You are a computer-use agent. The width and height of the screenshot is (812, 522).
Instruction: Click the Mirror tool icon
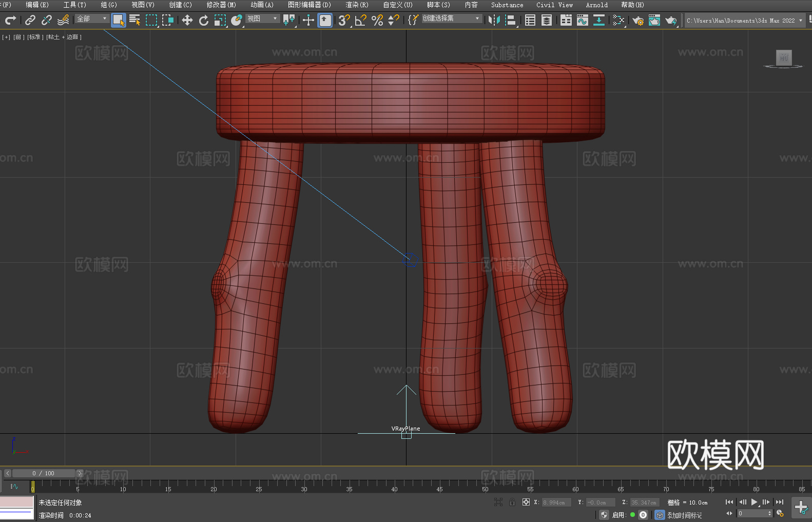pos(494,20)
